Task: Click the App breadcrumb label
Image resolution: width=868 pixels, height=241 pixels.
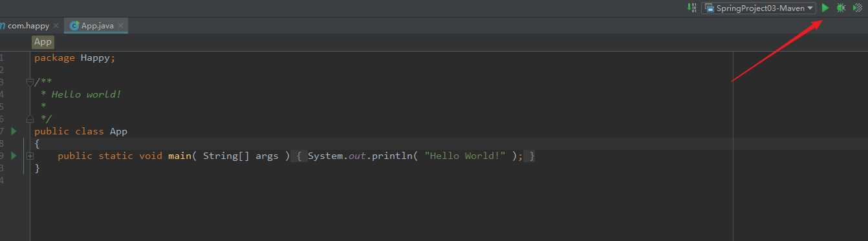Action: [x=43, y=42]
